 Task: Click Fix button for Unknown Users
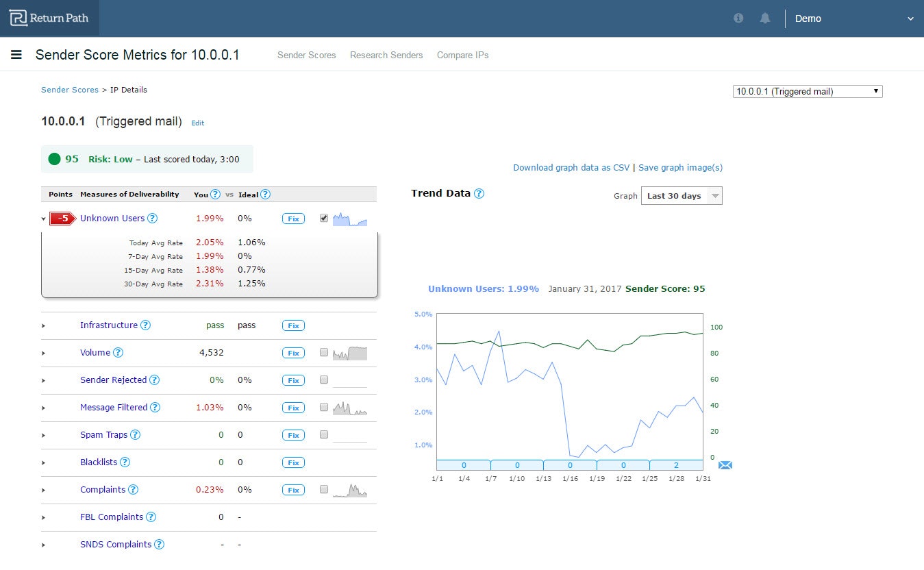[293, 219]
